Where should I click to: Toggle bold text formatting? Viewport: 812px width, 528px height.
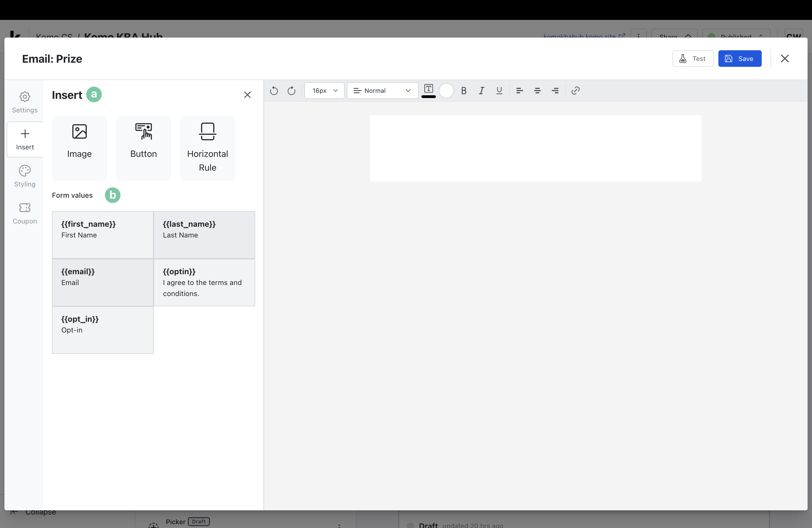click(464, 91)
